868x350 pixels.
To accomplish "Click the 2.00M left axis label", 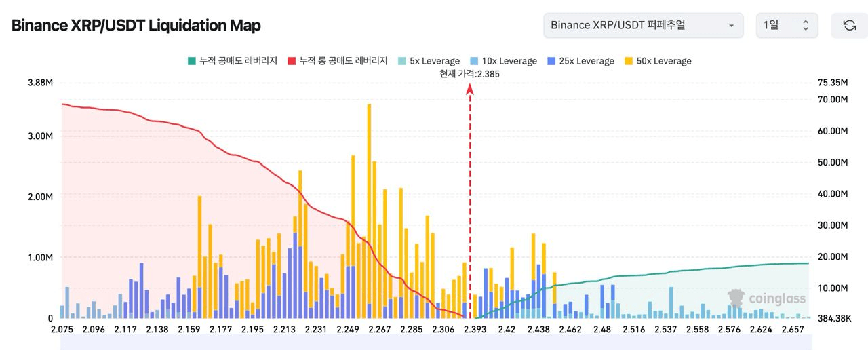I will point(40,197).
